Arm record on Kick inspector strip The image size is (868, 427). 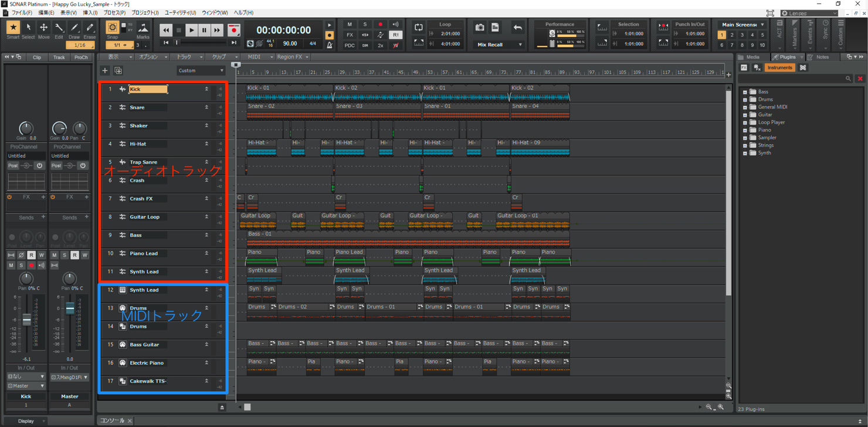coord(31,266)
